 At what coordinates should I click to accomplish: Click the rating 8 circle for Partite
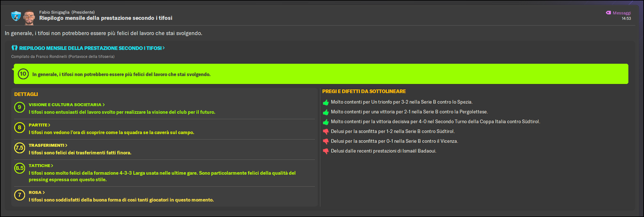pos(20,128)
